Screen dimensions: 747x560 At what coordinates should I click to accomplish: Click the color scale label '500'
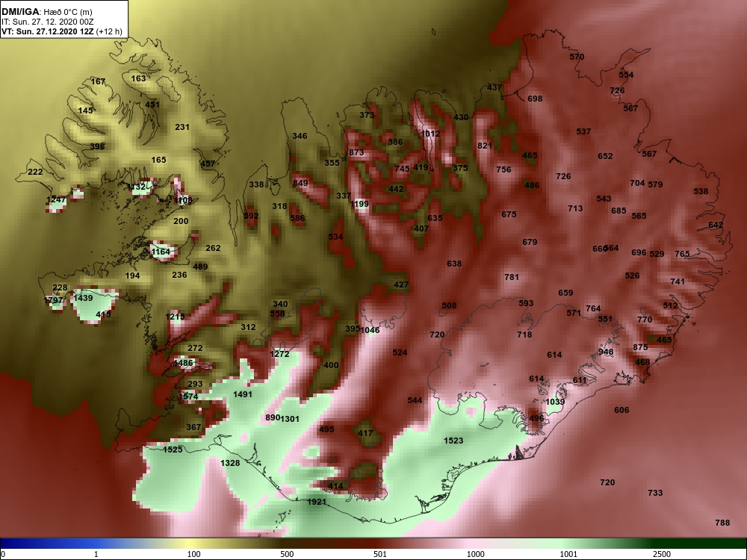pyautogui.click(x=287, y=554)
